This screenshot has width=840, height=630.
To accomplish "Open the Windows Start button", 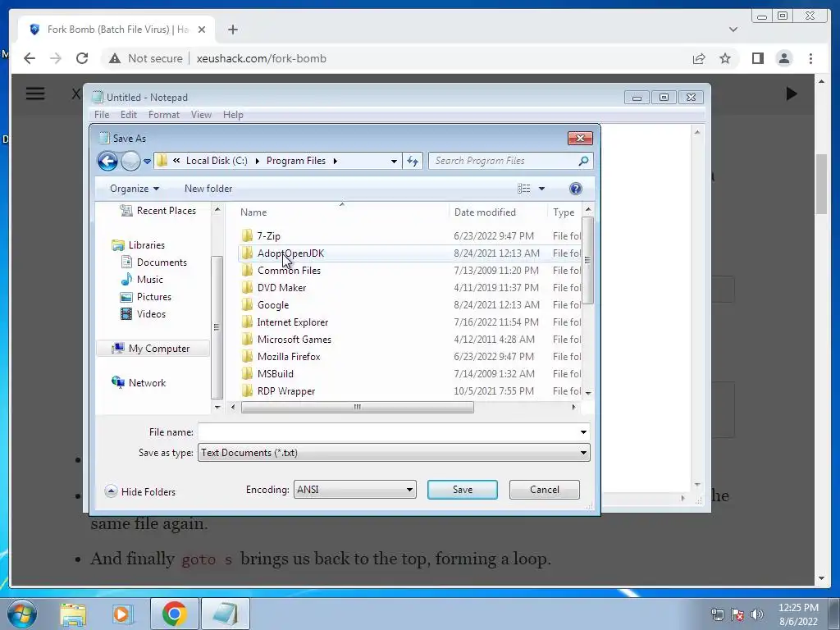I will coord(22,614).
